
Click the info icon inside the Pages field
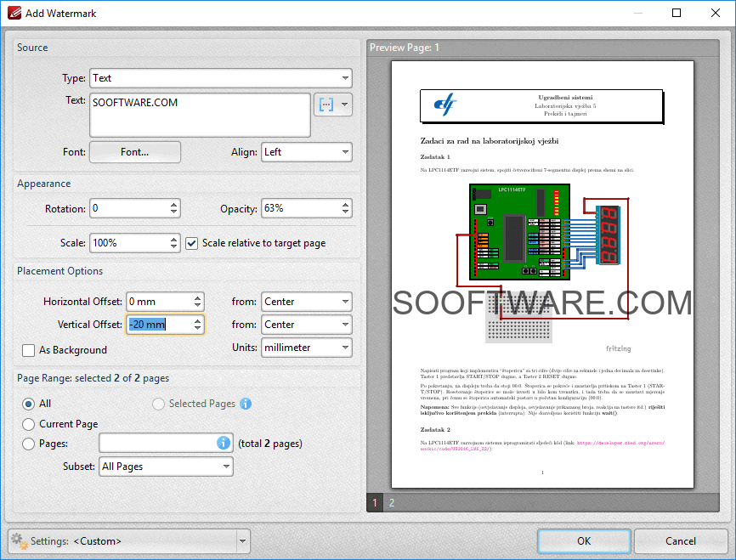pyautogui.click(x=223, y=443)
